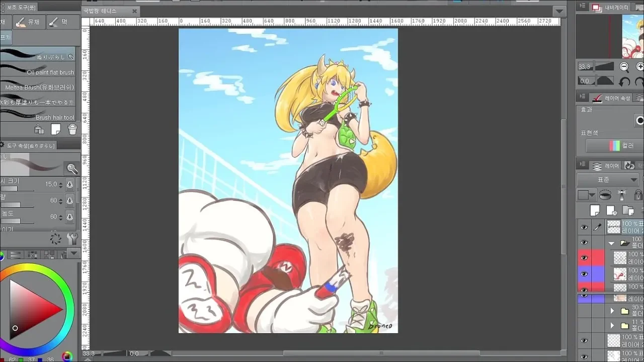The height and width of the screenshot is (362, 644).
Task: Open the 레이어 속성 (Layer Property) tab
Action: point(610,98)
